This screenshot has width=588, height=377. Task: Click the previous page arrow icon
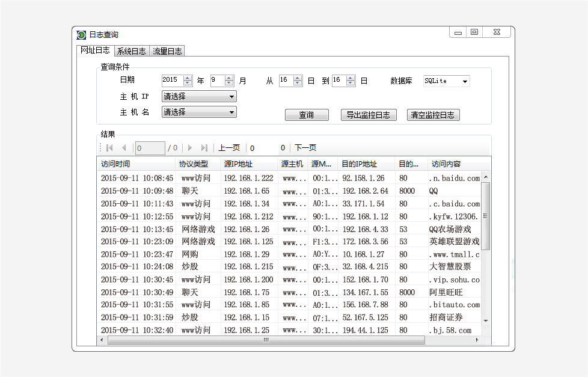point(123,147)
